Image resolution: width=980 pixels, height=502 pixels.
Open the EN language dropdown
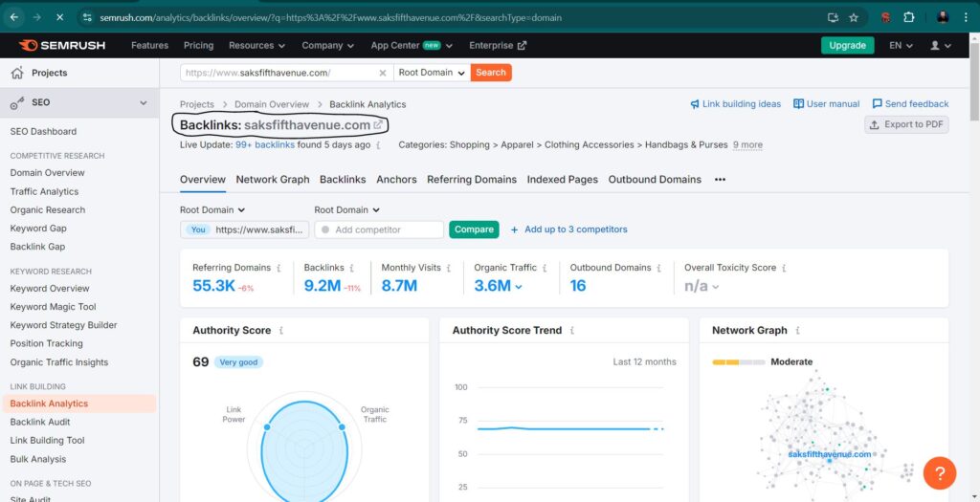pos(901,46)
